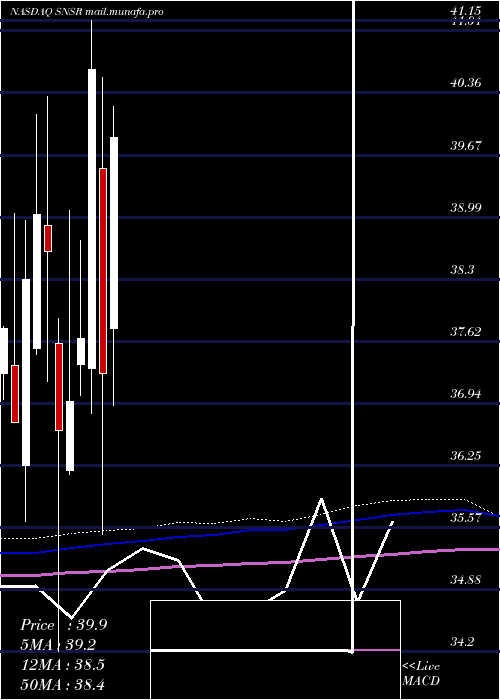Click the 36.94 price axis label
This screenshot has height=700, width=500.
(466, 394)
